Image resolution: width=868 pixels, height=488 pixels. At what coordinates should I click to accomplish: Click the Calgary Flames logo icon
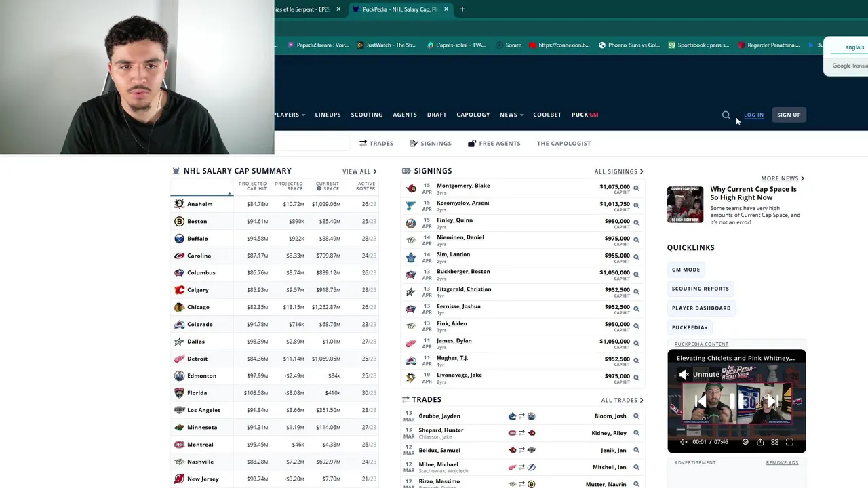[179, 290]
